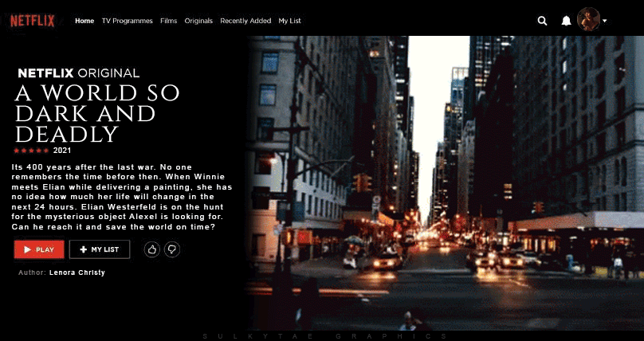Screen dimensions: 644x341
Task: Click the Netflix logo in the header
Action: point(32,21)
